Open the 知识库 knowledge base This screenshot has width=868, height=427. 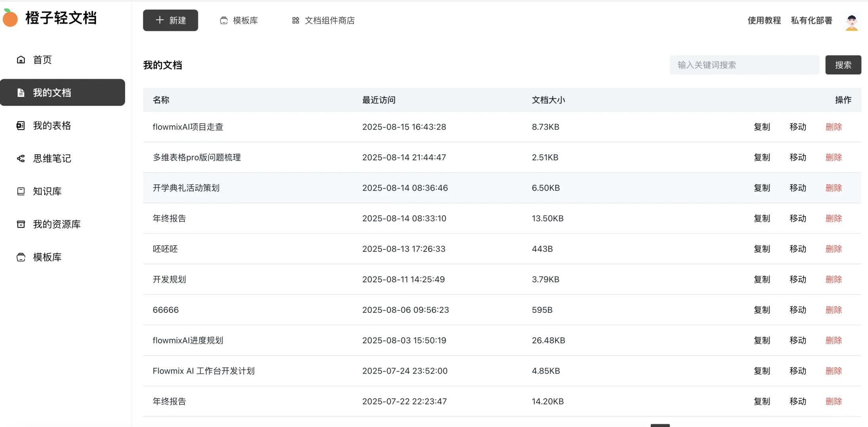[x=47, y=191]
